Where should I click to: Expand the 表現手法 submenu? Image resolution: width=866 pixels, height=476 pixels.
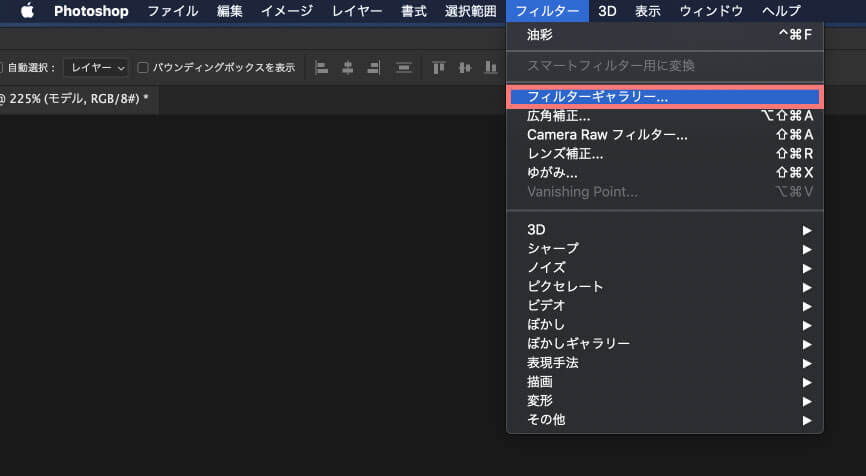coord(665,363)
